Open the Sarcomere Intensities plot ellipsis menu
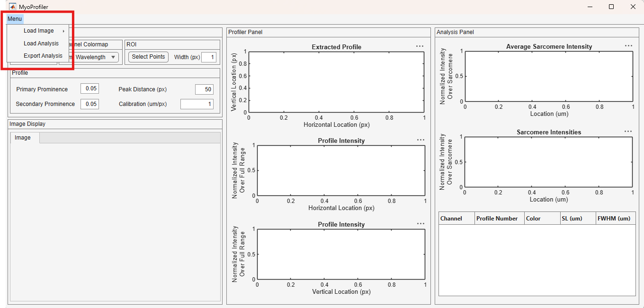The image size is (644, 308). click(628, 132)
